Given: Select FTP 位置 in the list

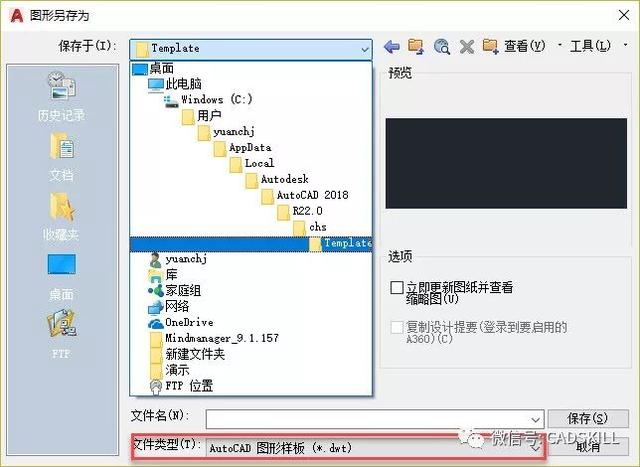Looking at the screenshot, I should coord(181,387).
